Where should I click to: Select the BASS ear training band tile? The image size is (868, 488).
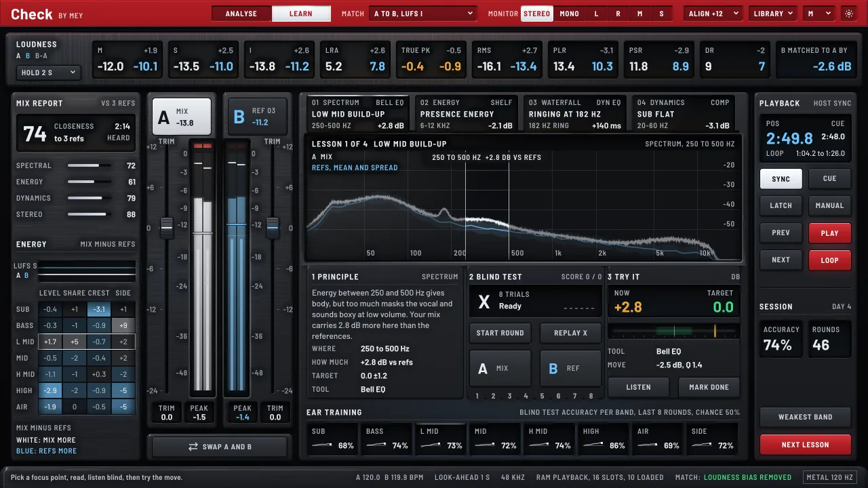coord(387,439)
